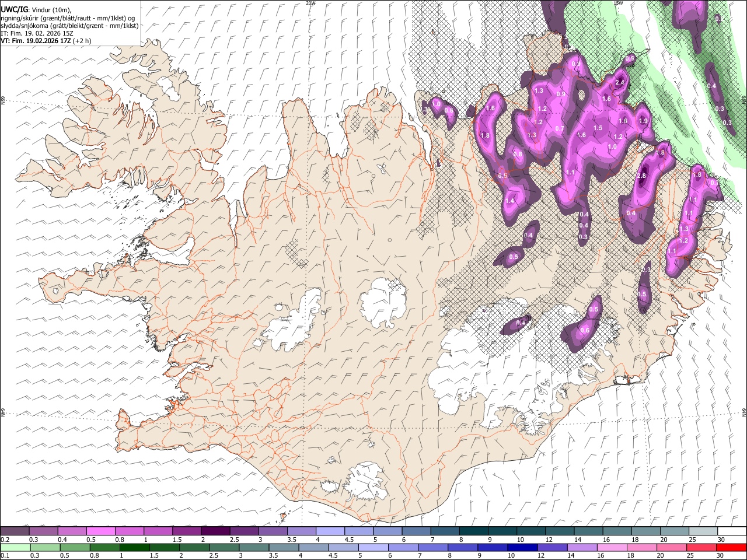Pick the bright red 30 rain legend swatch

tap(730, 548)
